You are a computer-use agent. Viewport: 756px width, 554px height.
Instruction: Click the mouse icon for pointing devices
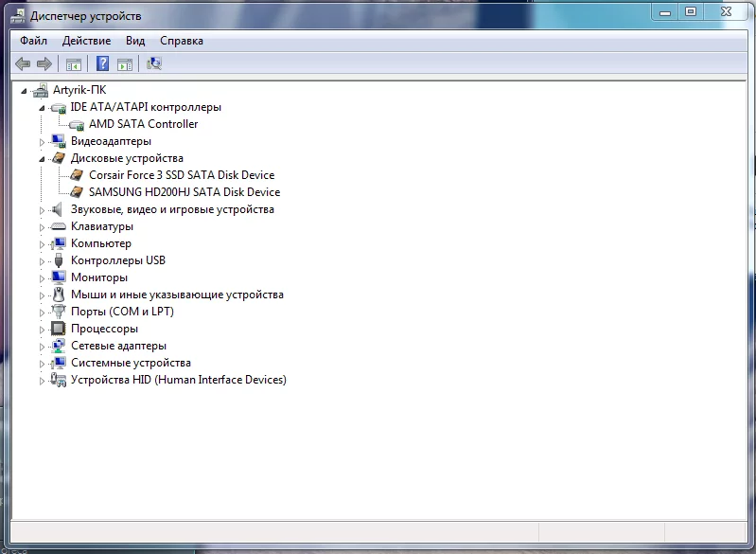59,295
